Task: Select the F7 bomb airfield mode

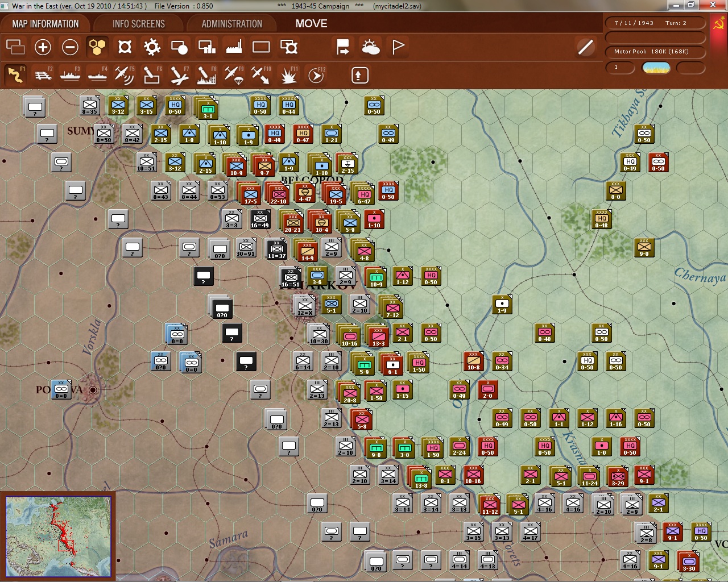Action: [x=179, y=75]
